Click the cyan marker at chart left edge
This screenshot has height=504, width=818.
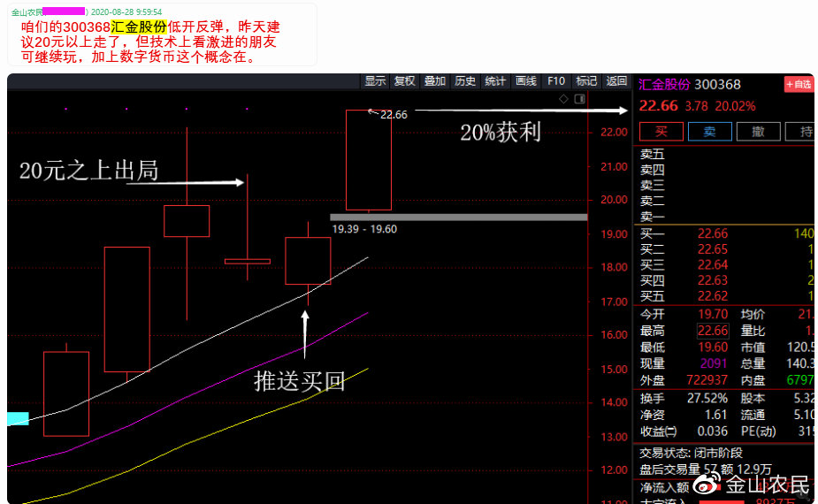click(19, 418)
